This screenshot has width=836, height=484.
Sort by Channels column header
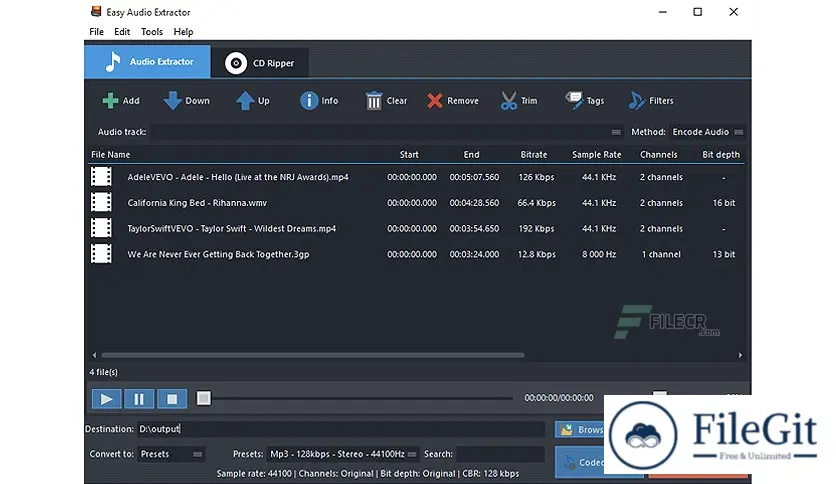click(658, 155)
